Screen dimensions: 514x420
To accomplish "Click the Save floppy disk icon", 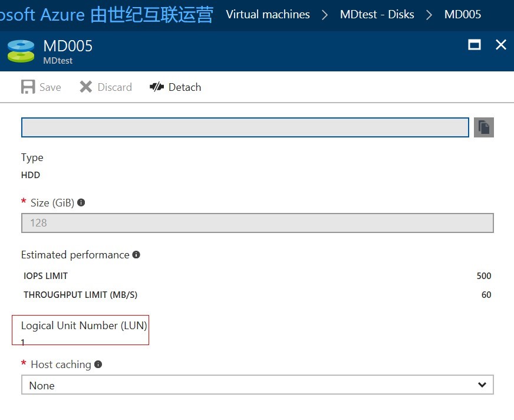I will click(x=28, y=87).
